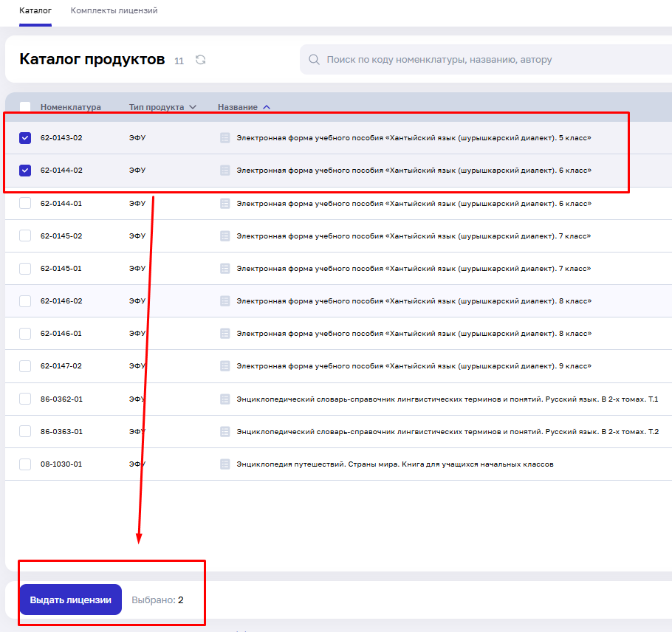Click the magnifier icon in search field
The width and height of the screenshot is (672, 632).
314,60
